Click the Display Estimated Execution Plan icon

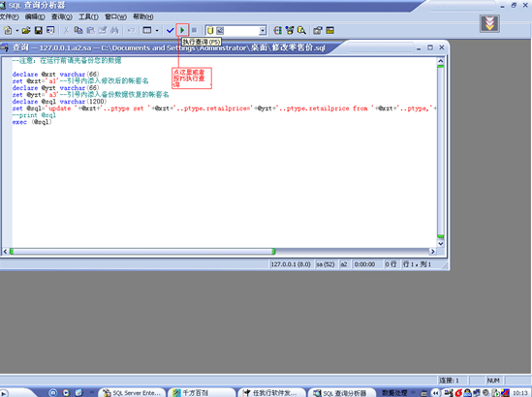coord(277,31)
